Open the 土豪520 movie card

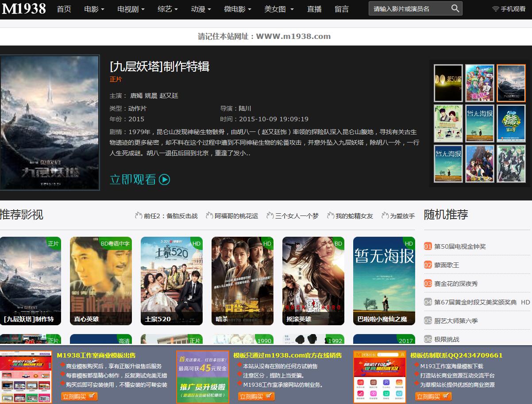click(172, 281)
